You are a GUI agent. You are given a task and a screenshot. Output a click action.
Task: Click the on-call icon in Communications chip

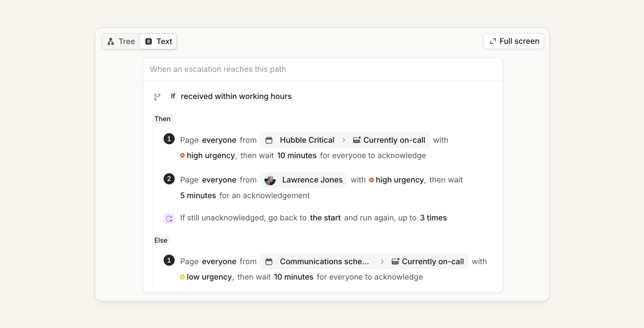[395, 262]
